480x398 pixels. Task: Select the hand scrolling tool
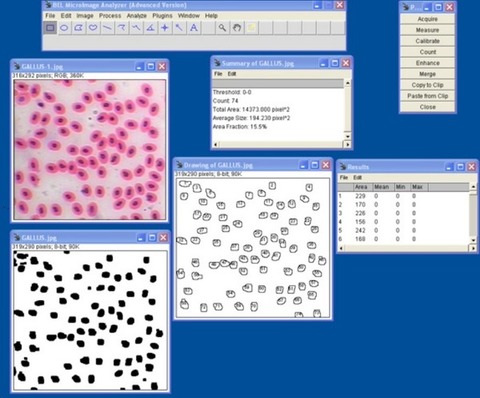(237, 28)
